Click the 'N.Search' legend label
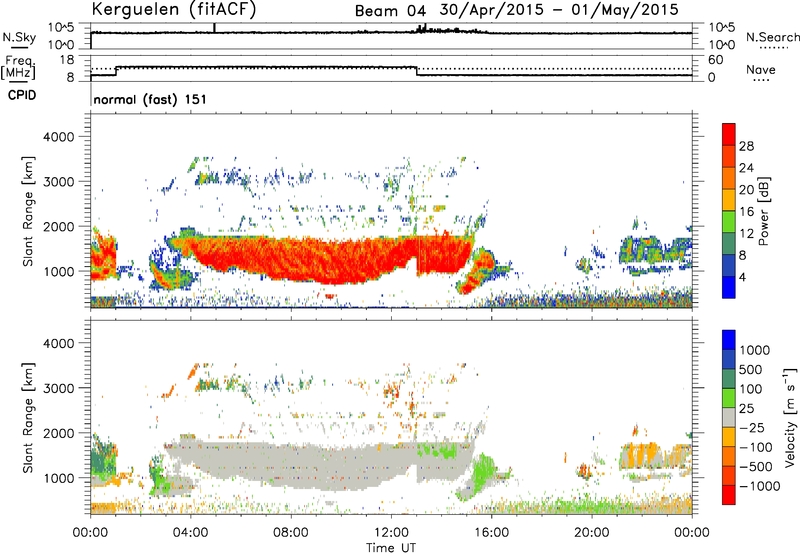 (x=773, y=37)
